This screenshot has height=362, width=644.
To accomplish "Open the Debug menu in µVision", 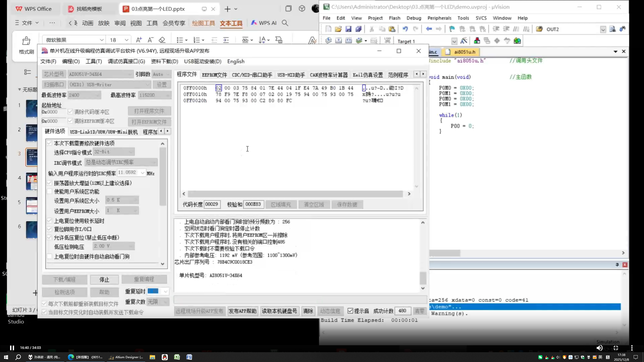I will [414, 18].
